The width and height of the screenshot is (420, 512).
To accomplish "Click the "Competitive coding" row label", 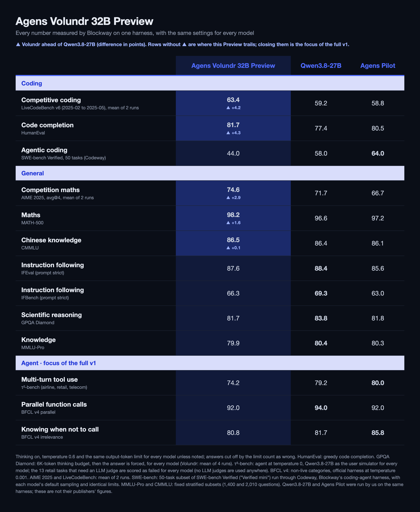I will coord(51,100).
